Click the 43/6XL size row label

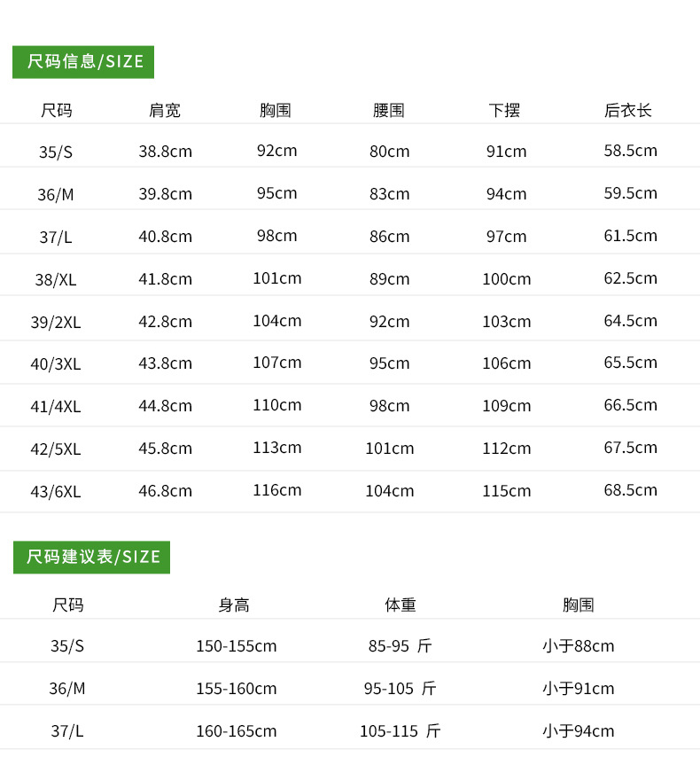[x=56, y=491]
